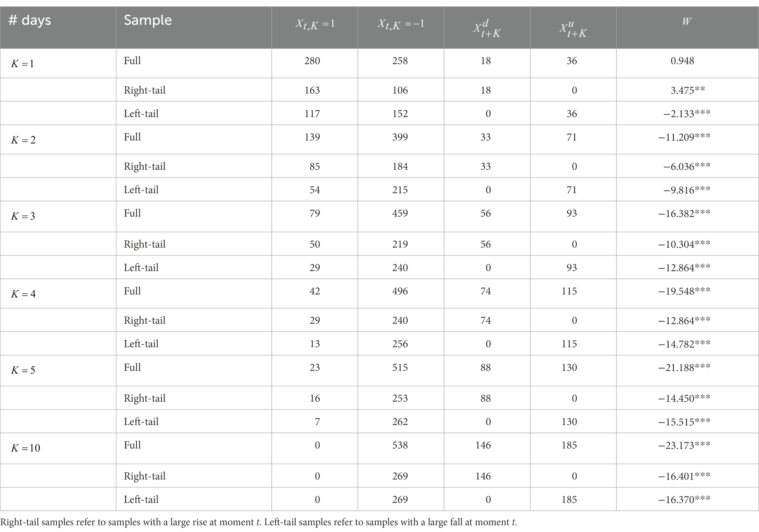This screenshot has height=532, width=759.
Task: Select the −16.370*** value cell
Action: (x=684, y=500)
